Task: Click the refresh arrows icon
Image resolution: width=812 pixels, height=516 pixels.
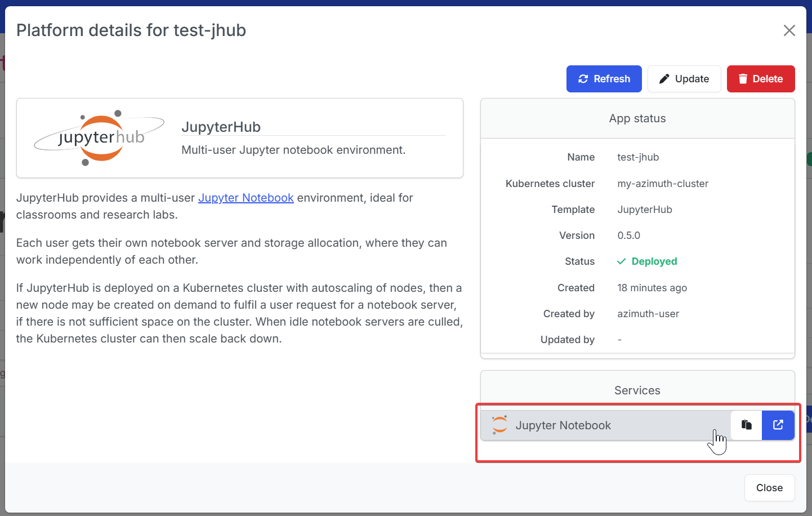Action: tap(583, 79)
